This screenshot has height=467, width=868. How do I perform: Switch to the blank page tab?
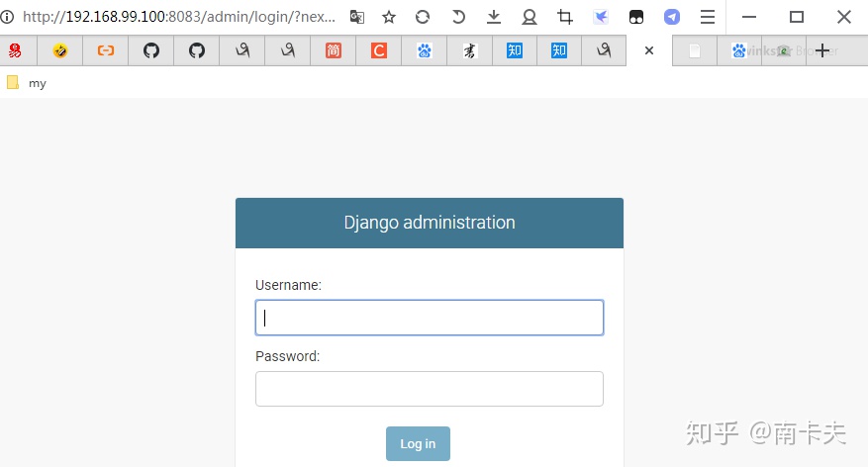(695, 50)
